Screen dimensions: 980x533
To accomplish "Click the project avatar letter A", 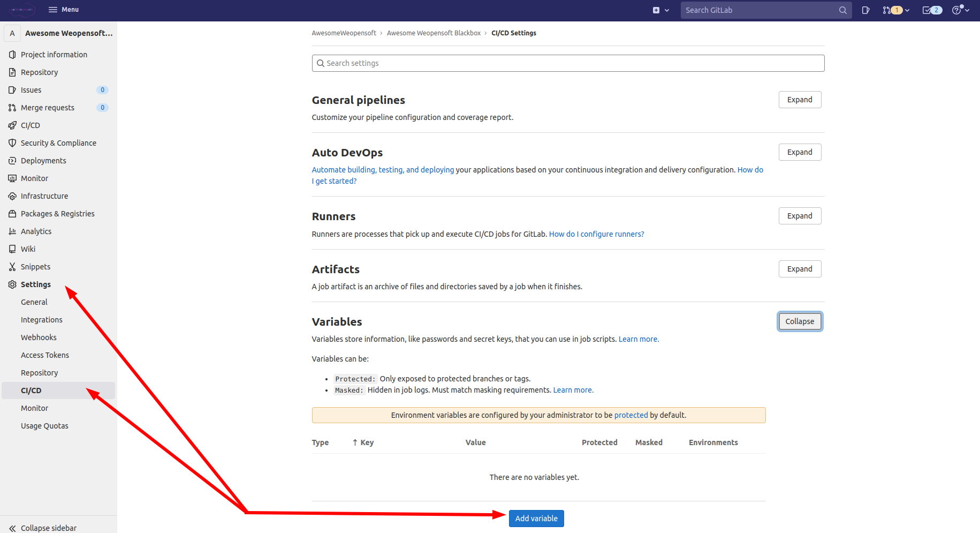I will click(x=12, y=33).
